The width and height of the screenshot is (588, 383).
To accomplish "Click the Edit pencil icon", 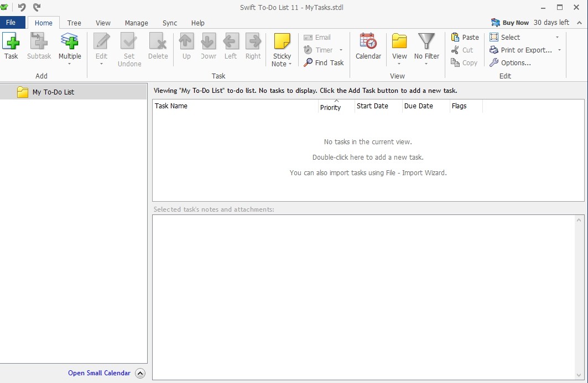I will pyautogui.click(x=101, y=41).
